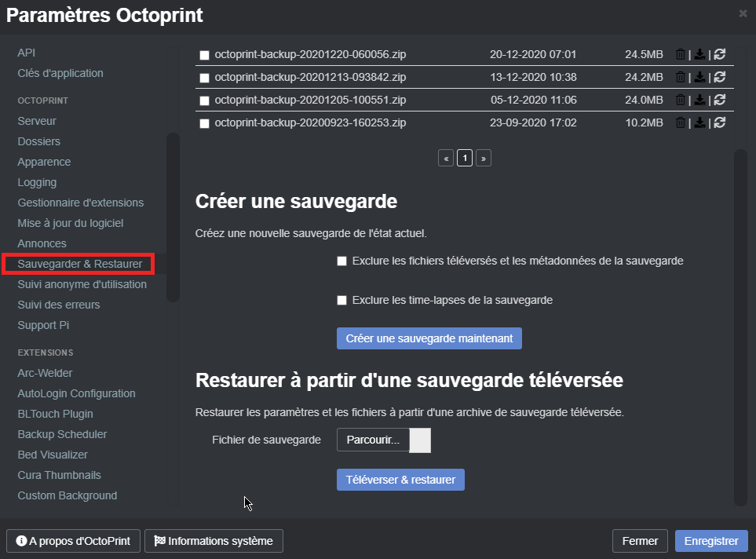Delete backup octoprint-backup-20201220-060056.zip via trash icon
Screen dimensions: 756x559
(x=681, y=54)
